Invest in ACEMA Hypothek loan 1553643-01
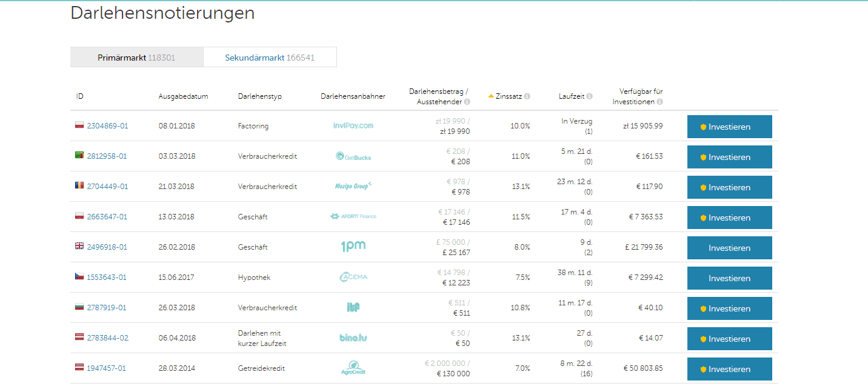 tap(729, 278)
